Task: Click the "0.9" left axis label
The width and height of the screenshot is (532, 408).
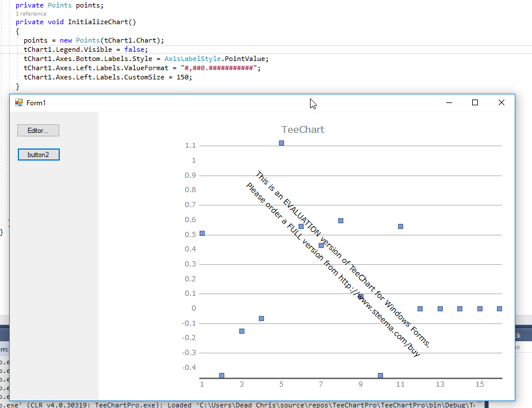Action: [x=190, y=176]
